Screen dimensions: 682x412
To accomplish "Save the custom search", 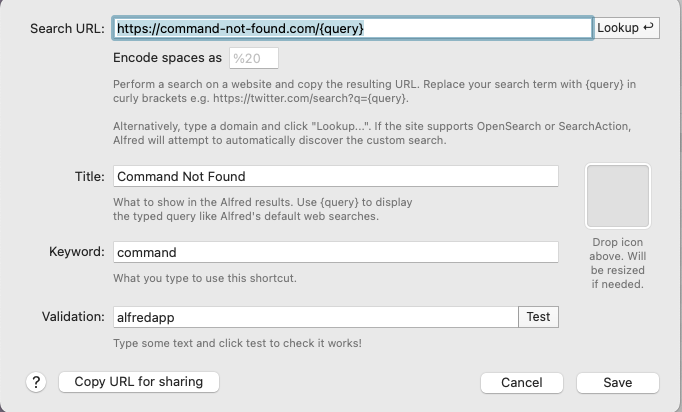I will [x=617, y=383].
